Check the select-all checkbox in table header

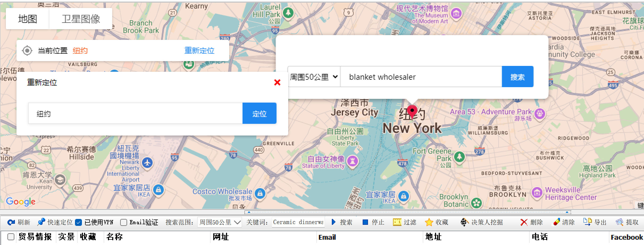tap(11, 237)
